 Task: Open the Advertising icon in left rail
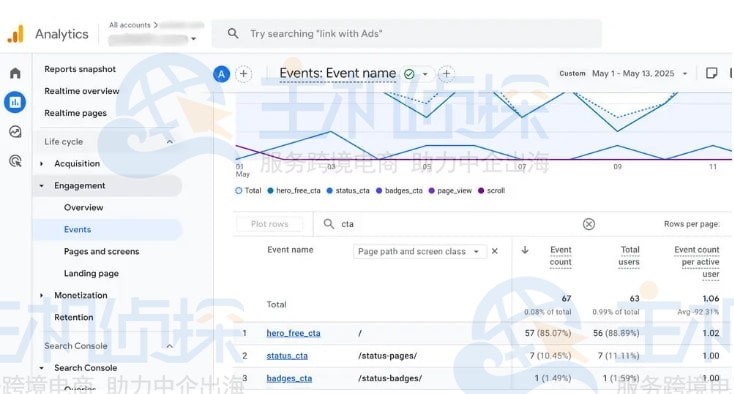point(15,161)
